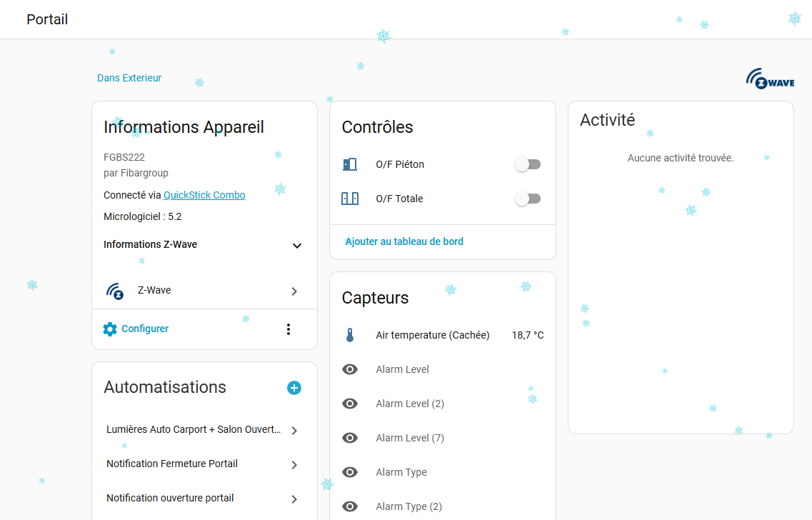The height and width of the screenshot is (520, 812).
Task: Open the QuickStick Combo link
Action: pyautogui.click(x=204, y=196)
